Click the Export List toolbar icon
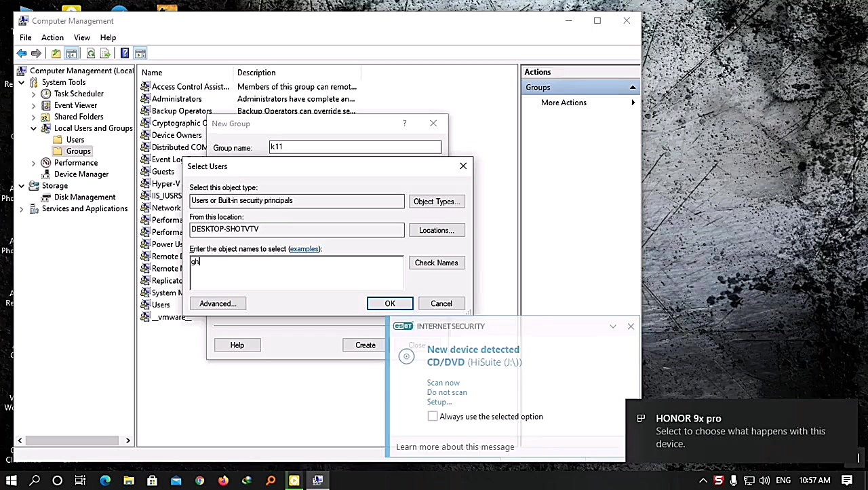Image resolution: width=868 pixels, height=490 pixels. pos(105,54)
